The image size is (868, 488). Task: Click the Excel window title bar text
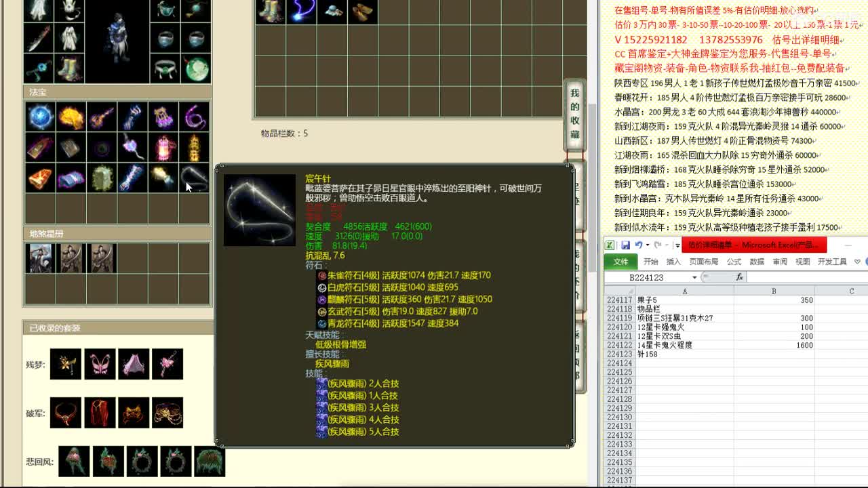point(753,245)
